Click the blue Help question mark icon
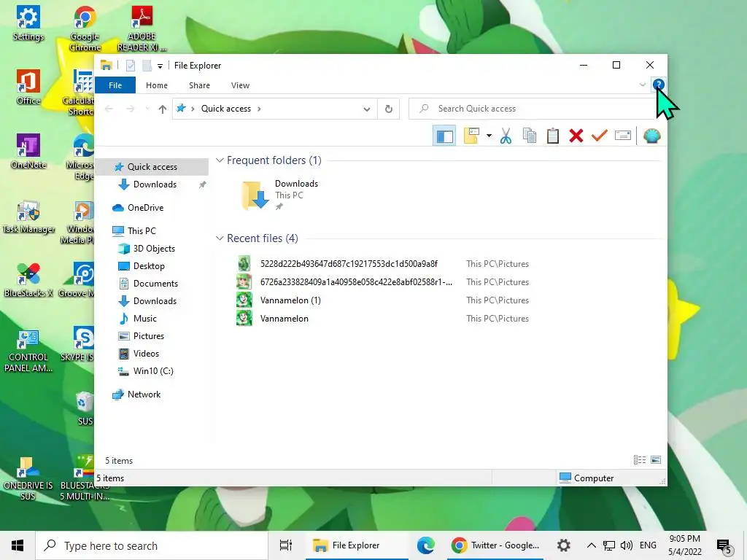 pyautogui.click(x=659, y=85)
